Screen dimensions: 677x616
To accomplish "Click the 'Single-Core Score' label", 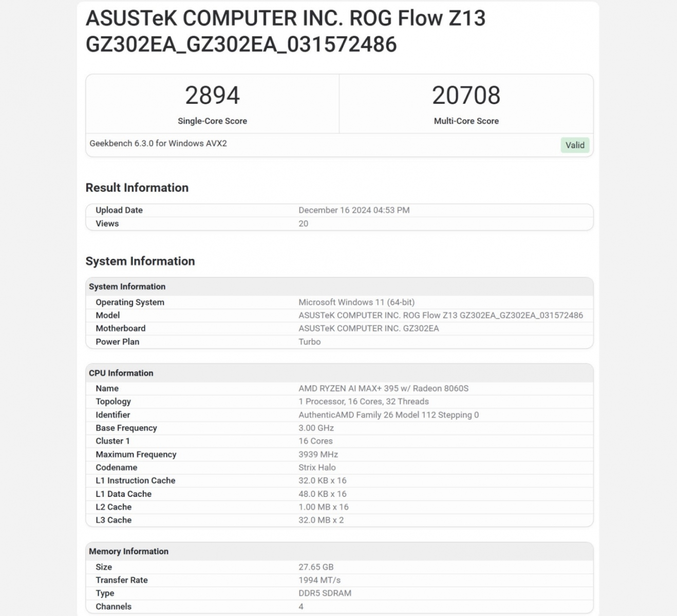I will [x=212, y=121].
